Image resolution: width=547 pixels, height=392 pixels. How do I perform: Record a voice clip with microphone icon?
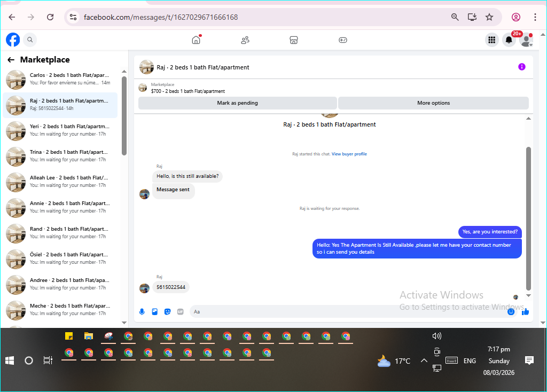pos(142,312)
